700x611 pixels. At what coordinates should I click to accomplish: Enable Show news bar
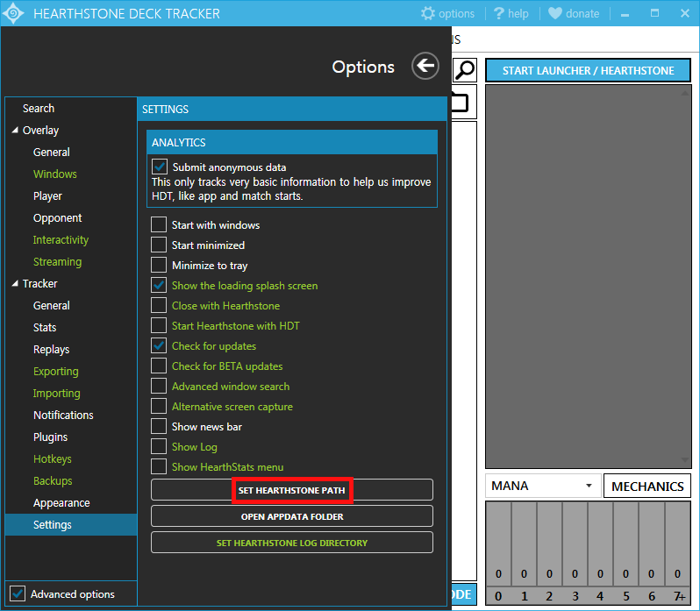click(x=159, y=426)
